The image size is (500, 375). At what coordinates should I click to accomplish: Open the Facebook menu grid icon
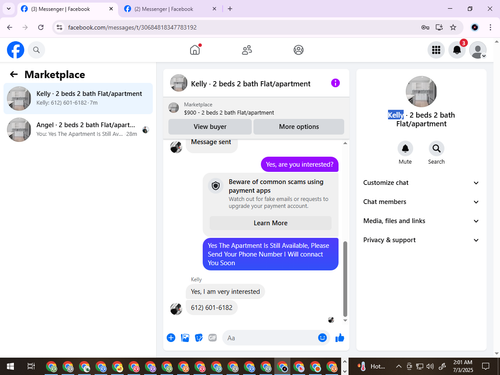point(436,50)
